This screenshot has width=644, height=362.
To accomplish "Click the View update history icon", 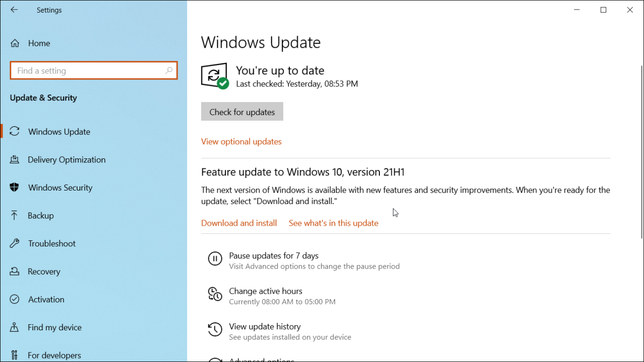I will tap(215, 330).
